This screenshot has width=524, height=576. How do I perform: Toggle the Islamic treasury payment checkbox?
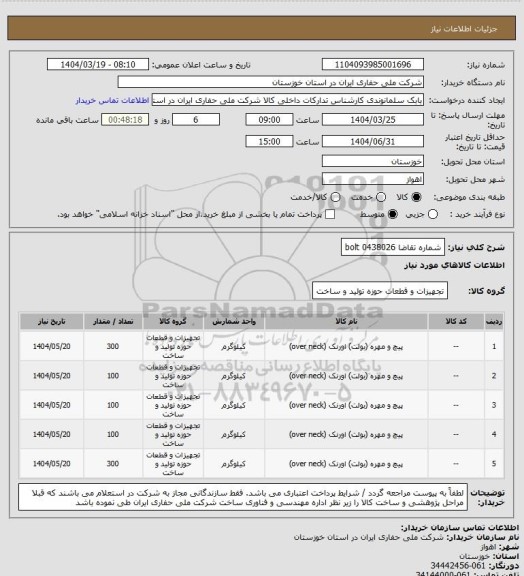click(330, 214)
